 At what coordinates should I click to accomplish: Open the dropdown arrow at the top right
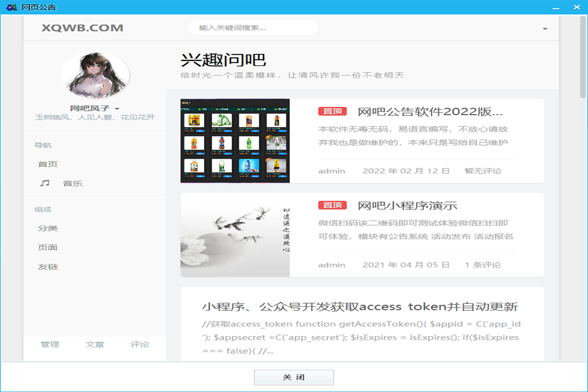[x=544, y=28]
